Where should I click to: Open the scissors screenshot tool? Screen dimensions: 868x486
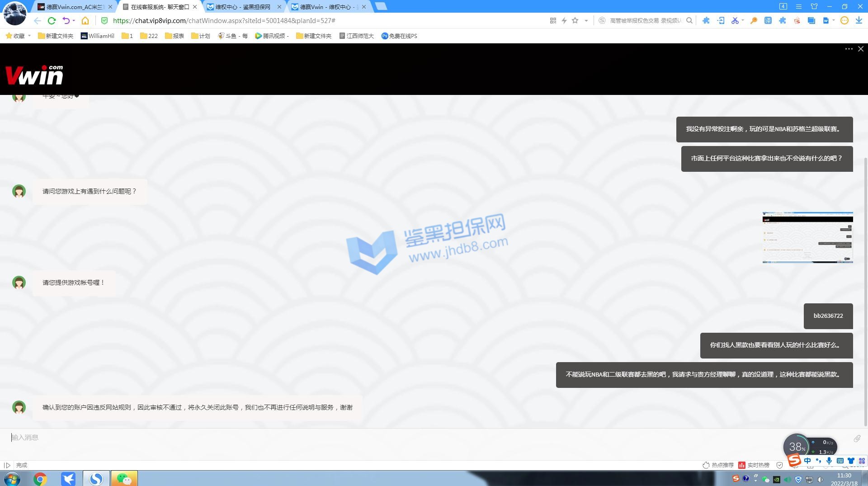coord(735,20)
